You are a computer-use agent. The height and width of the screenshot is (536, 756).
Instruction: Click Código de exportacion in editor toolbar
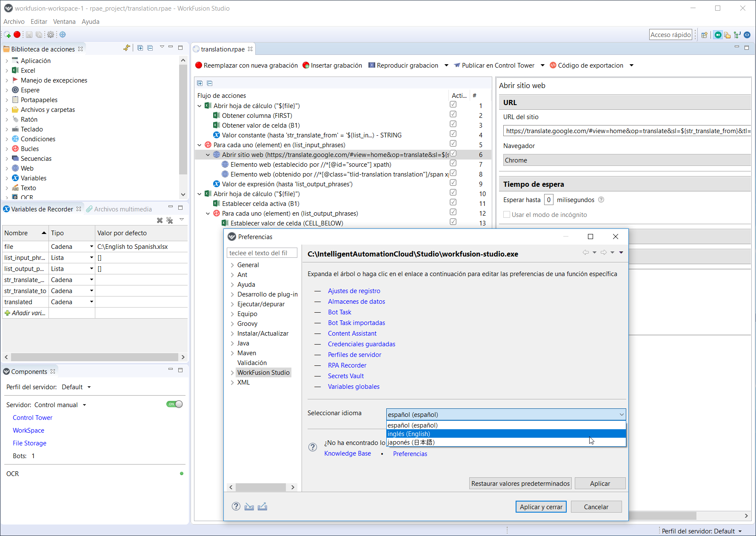click(x=586, y=66)
